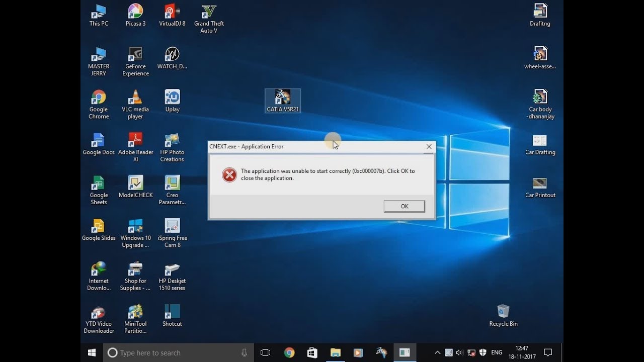Click the display device tray icon
Viewport: 644px width, 362px height.
(449, 352)
